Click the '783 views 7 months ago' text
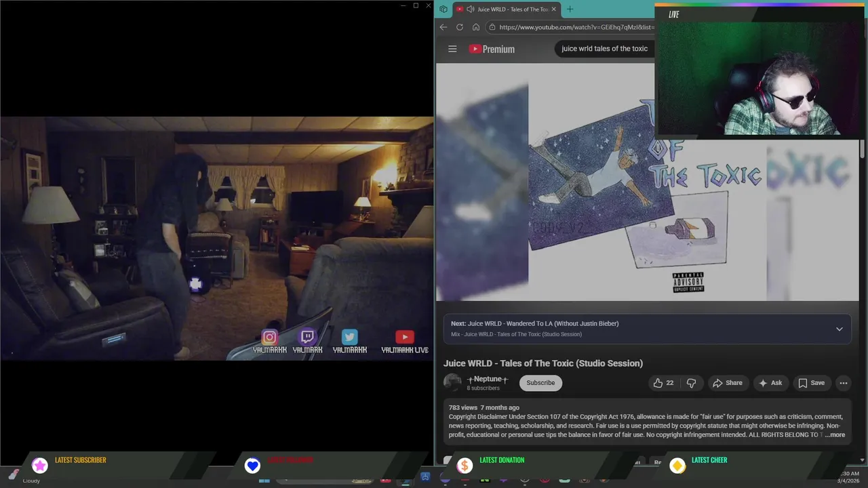The image size is (868, 488). tap(484, 408)
